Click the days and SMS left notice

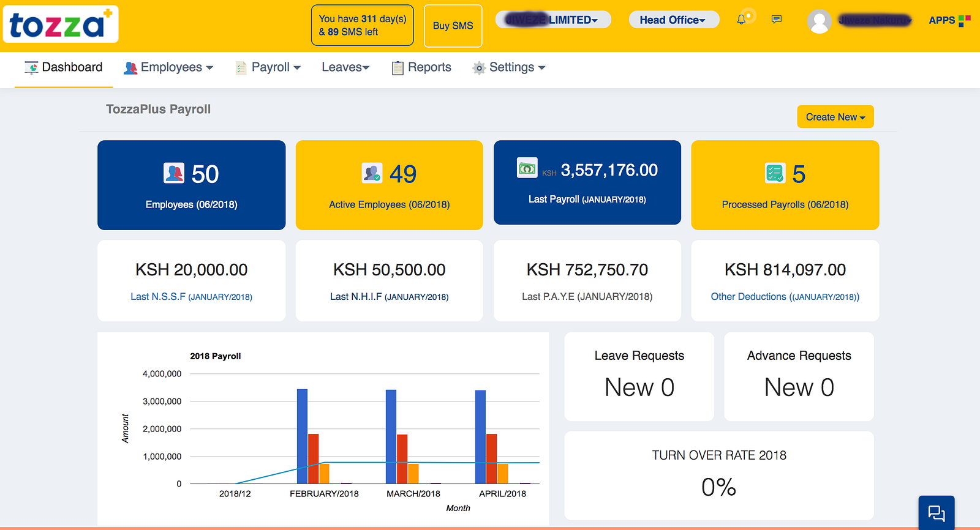pyautogui.click(x=363, y=25)
